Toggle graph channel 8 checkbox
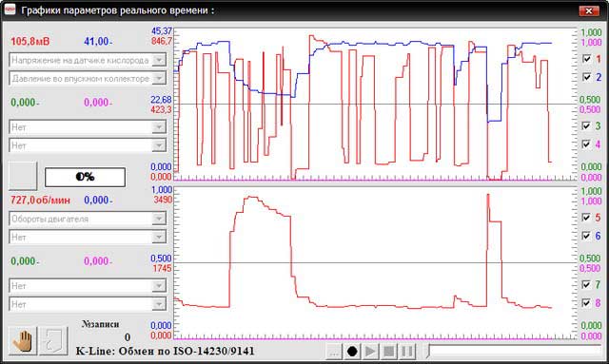This screenshot has height=364, width=609. click(586, 302)
